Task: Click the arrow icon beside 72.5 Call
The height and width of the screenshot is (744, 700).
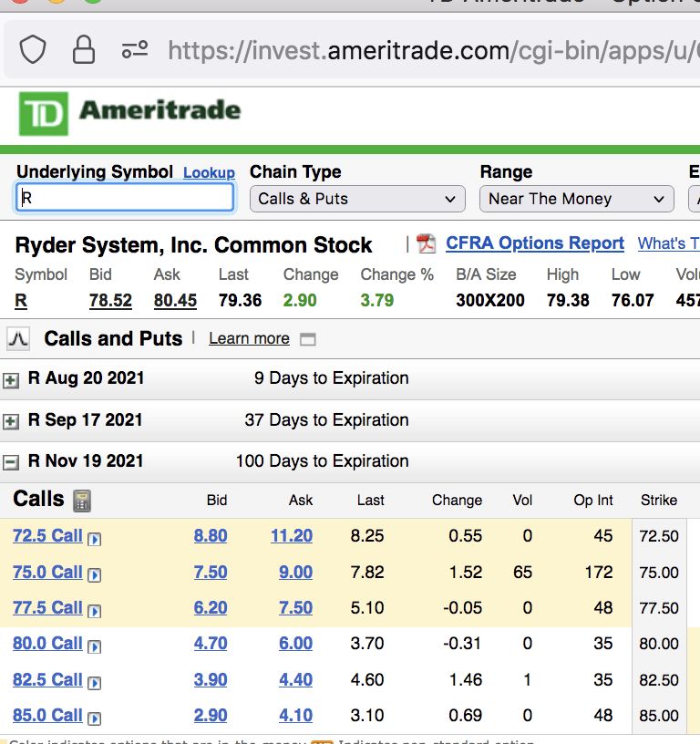Action: coord(95,539)
